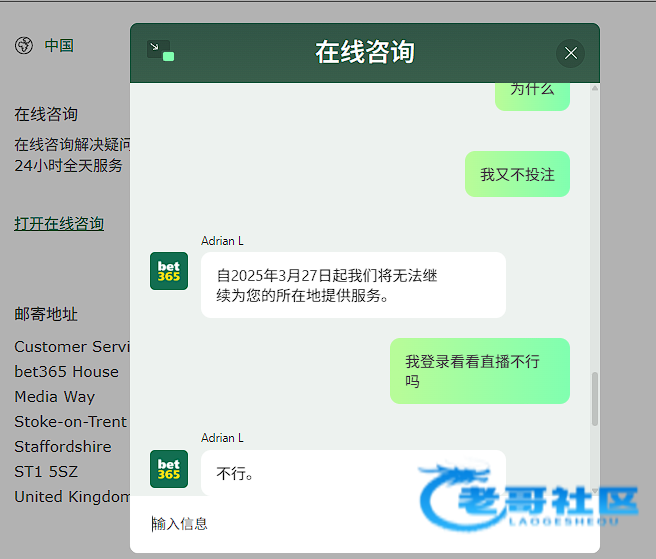This screenshot has width=656, height=559.
Task: Select the 我又不投注 message bubble
Action: [x=517, y=174]
